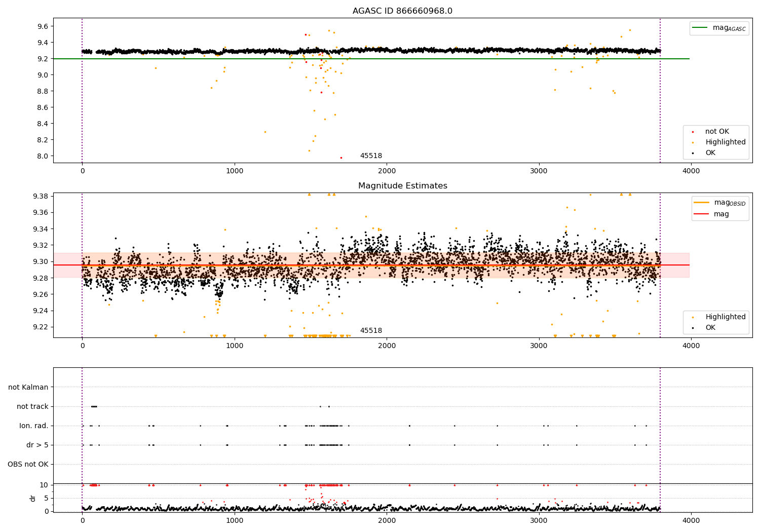760x532 pixels.
Task: Click the 'not track' axis label
Action: tap(32, 406)
